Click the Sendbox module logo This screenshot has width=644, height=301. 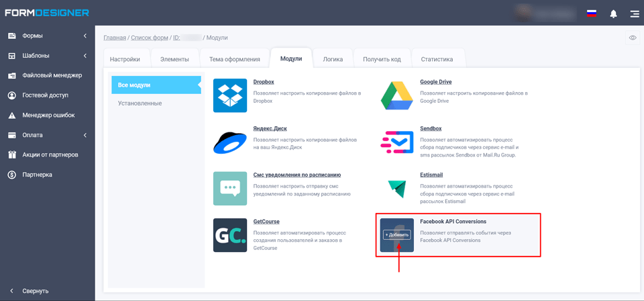396,142
